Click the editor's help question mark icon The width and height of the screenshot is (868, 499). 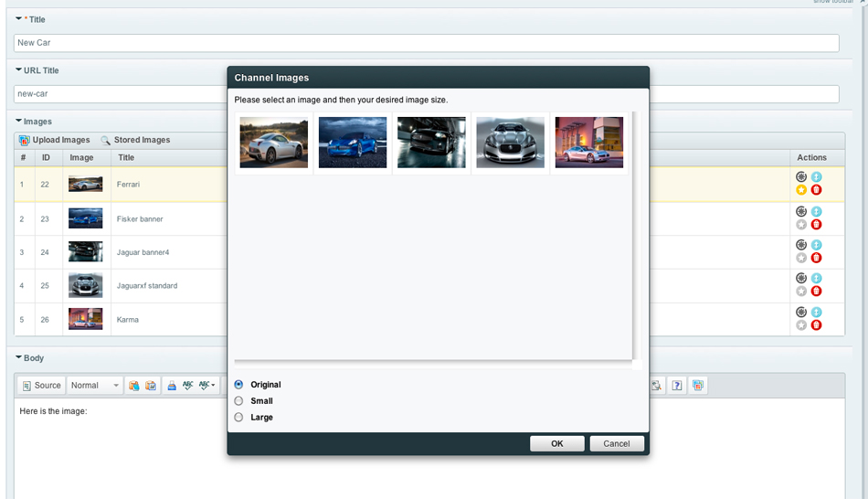pos(676,386)
